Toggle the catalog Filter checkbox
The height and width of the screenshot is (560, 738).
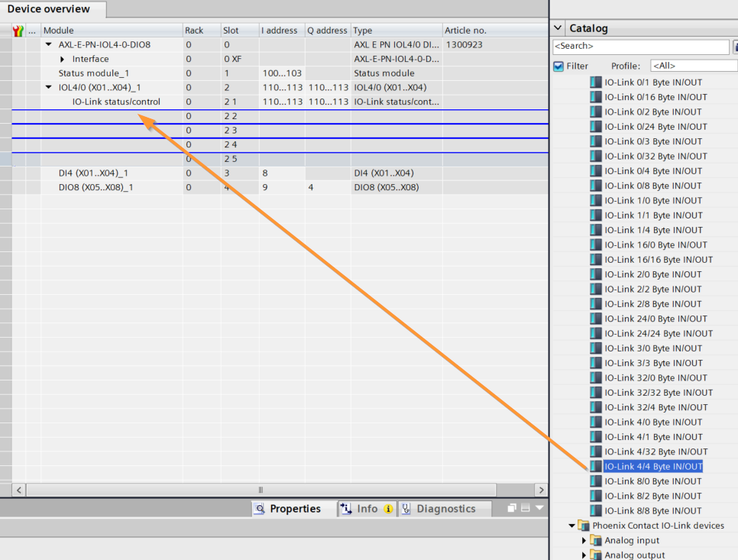point(558,66)
